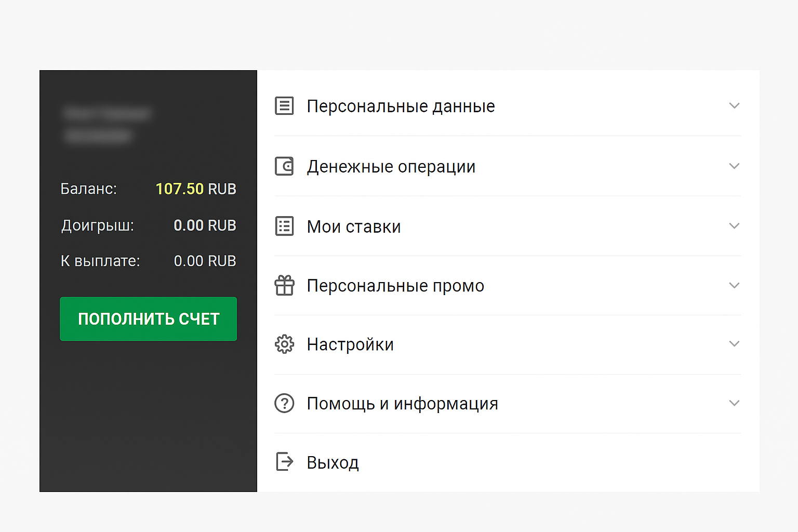
Task: Expand the Настройки section chevron
Action: [x=734, y=344]
